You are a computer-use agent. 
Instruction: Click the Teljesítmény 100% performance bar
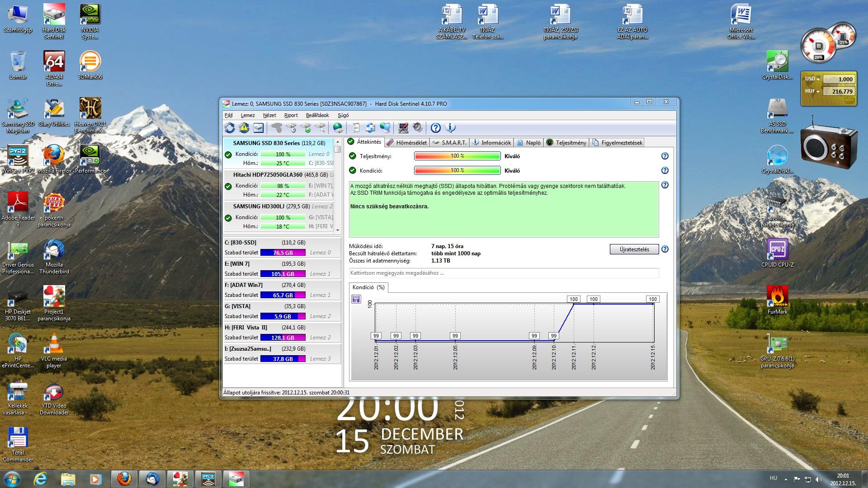457,156
